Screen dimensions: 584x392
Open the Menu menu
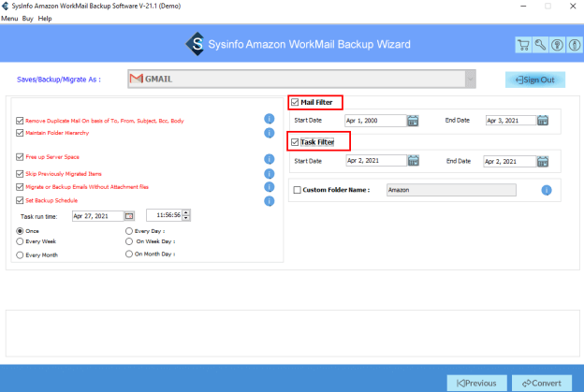pyautogui.click(x=9, y=18)
